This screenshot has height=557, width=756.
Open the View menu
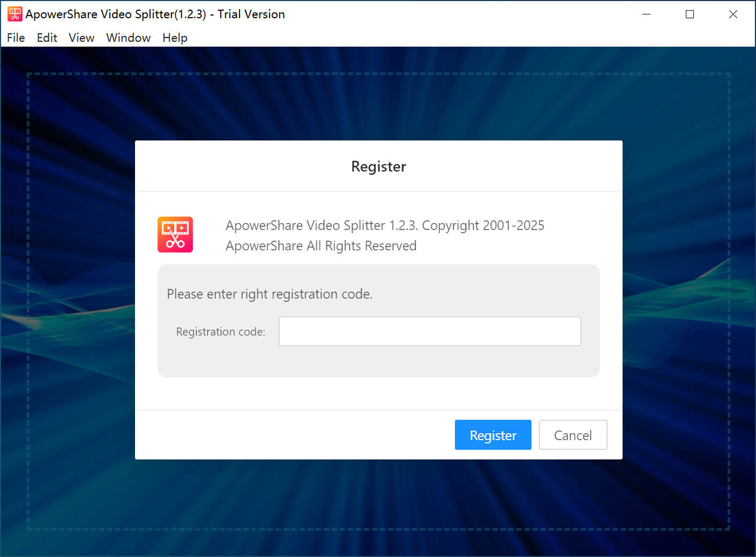[x=81, y=38]
